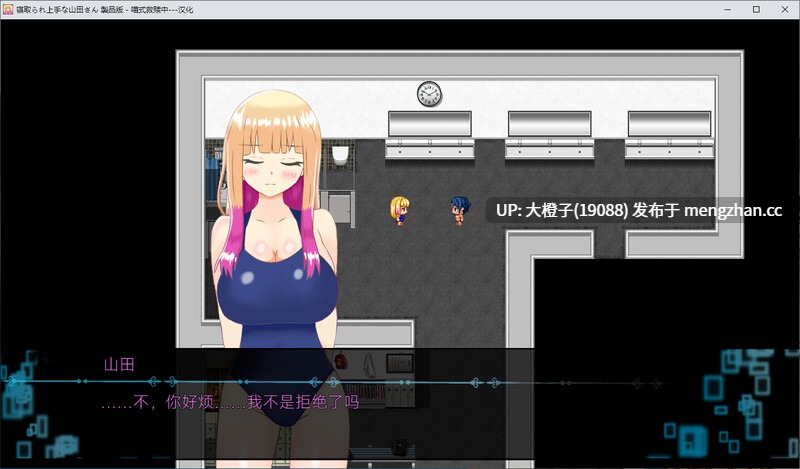The height and width of the screenshot is (469, 800).
Task: Click the wall clock in the room
Action: pyautogui.click(x=429, y=94)
